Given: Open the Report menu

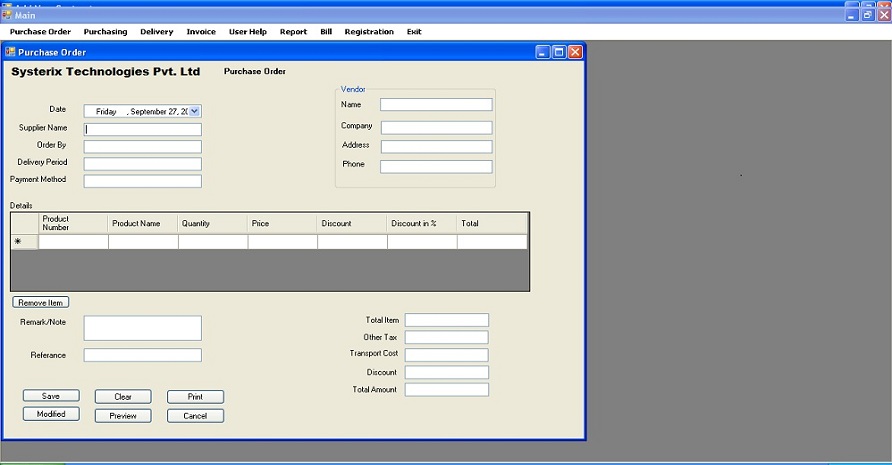Looking at the screenshot, I should pos(293,32).
